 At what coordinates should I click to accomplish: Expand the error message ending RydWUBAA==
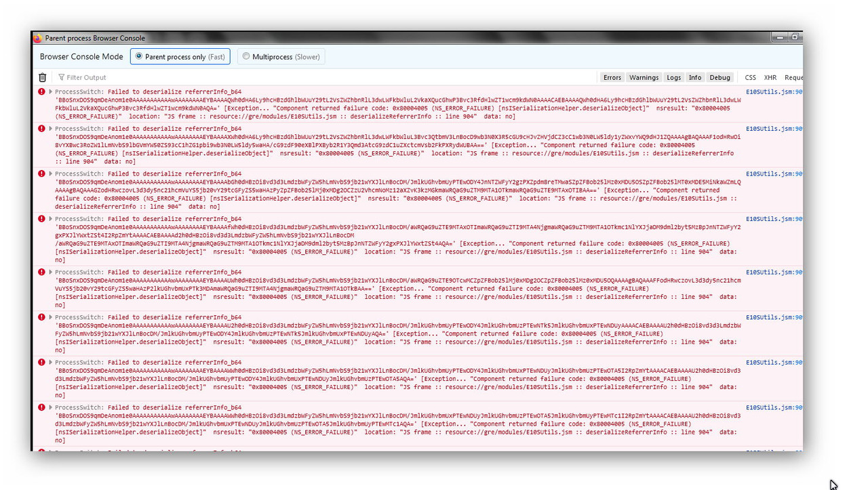pyautogui.click(x=50, y=129)
